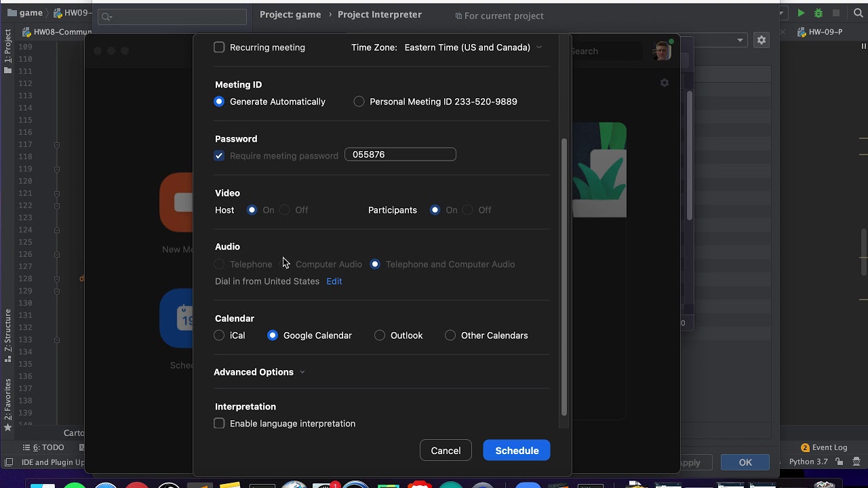
Task: Expand Advanced Options section
Action: click(x=259, y=372)
